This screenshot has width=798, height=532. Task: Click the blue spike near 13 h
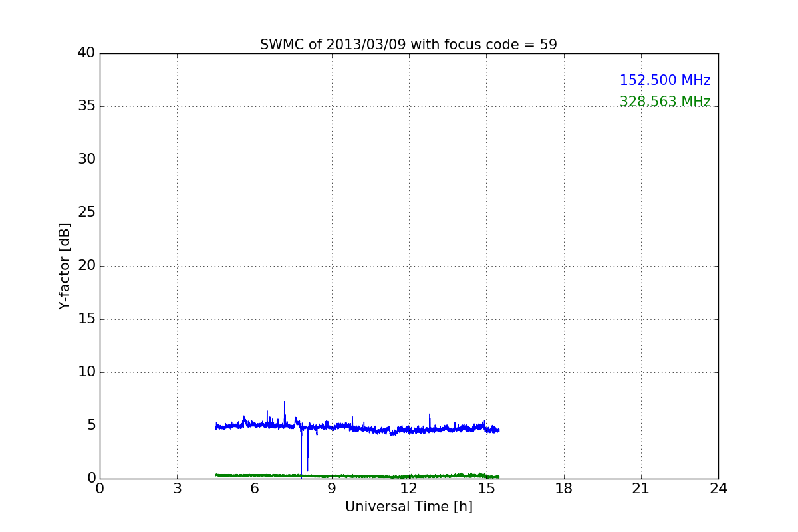point(430,422)
